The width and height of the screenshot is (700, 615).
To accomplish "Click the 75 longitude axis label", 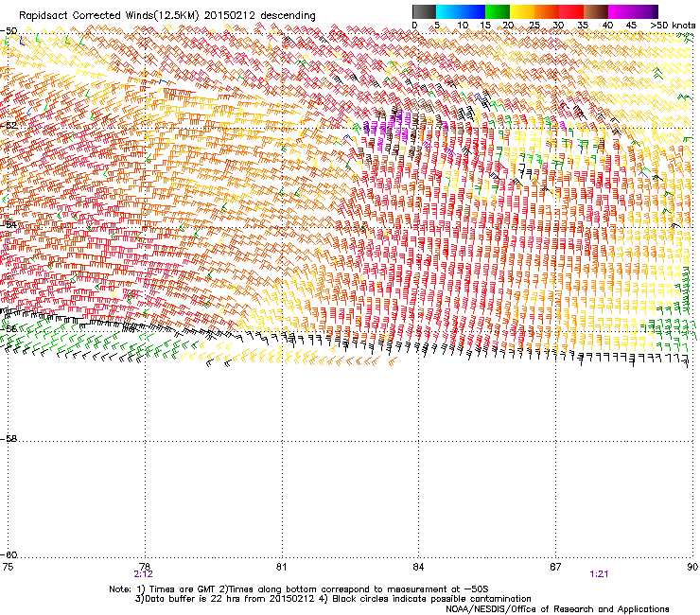I will point(8,567).
